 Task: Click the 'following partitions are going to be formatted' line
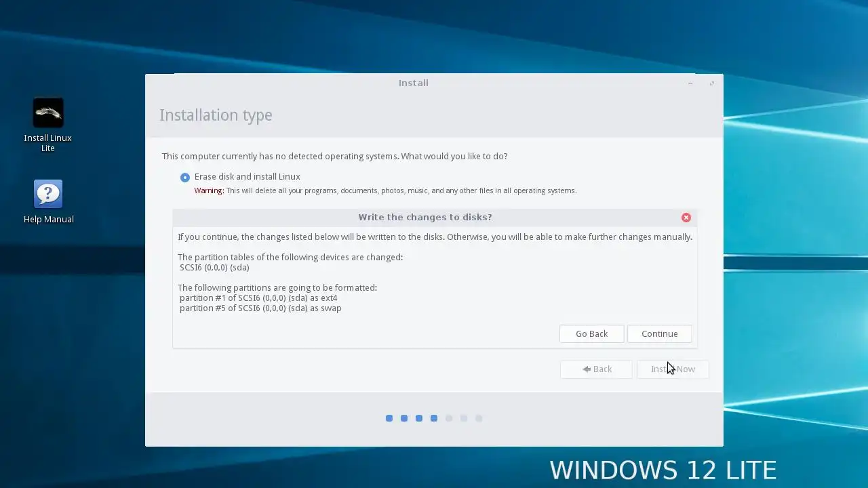point(277,288)
